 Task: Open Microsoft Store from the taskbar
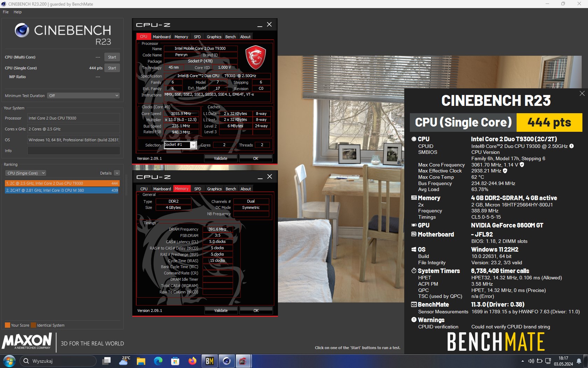175,361
